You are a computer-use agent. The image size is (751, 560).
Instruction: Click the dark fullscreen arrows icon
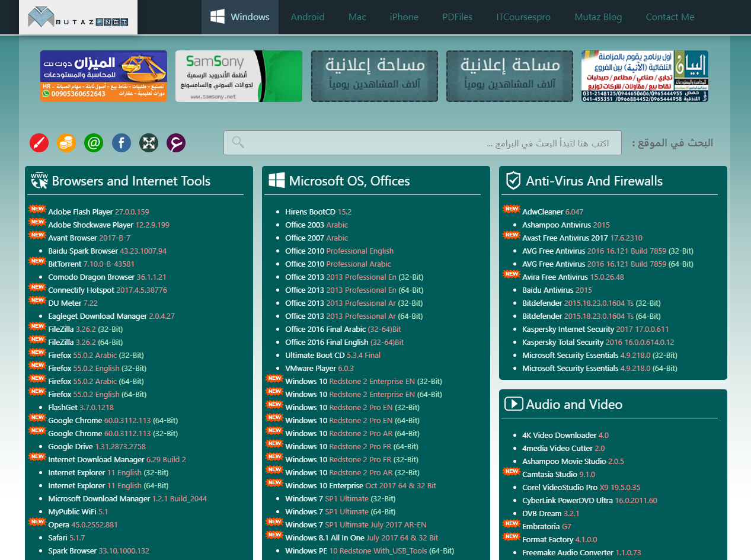tap(149, 143)
